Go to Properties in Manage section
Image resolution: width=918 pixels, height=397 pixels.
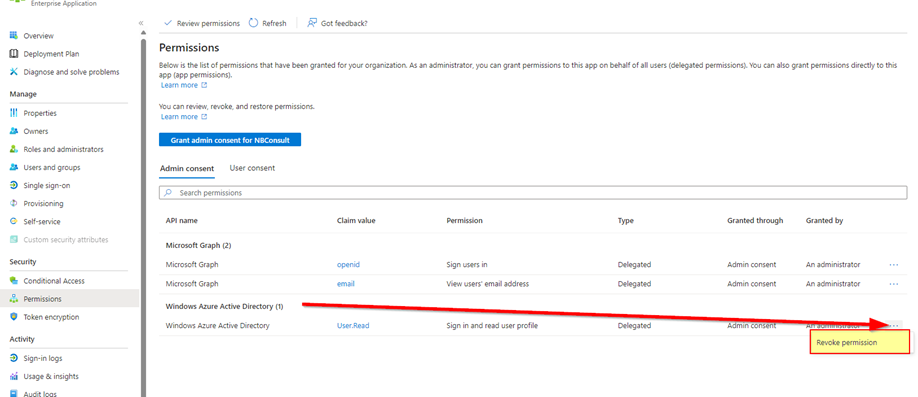(x=40, y=113)
